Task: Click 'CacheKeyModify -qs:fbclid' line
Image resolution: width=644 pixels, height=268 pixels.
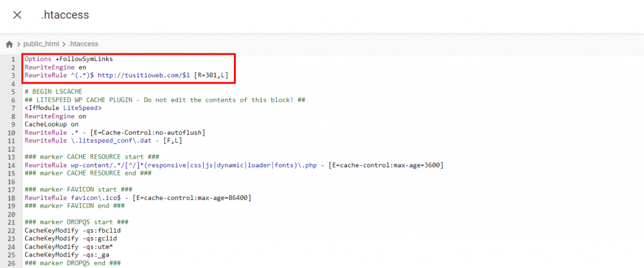Action: pos(73,231)
